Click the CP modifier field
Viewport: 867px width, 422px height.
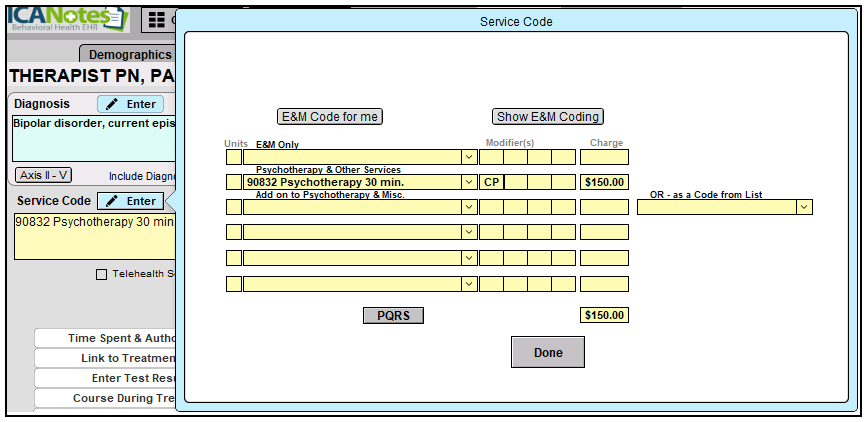click(491, 183)
